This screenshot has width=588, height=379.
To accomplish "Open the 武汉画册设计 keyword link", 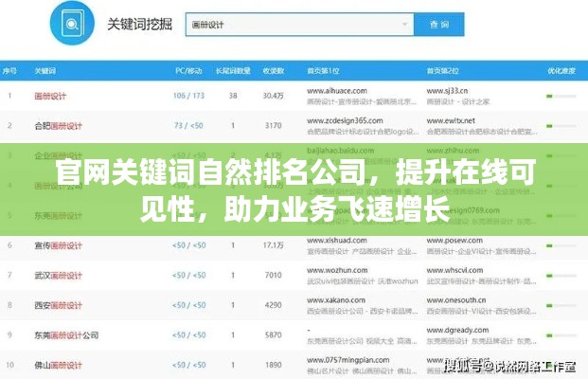I will (59, 276).
